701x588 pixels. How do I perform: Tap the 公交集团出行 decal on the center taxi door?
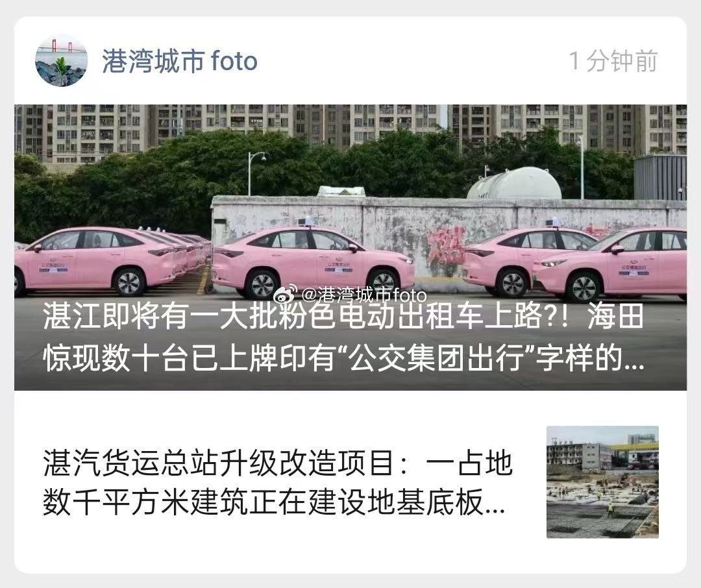click(339, 267)
